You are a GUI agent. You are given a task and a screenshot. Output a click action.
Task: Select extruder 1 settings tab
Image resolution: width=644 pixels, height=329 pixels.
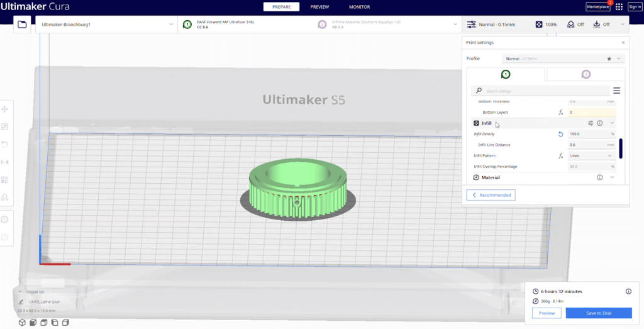[x=506, y=74]
